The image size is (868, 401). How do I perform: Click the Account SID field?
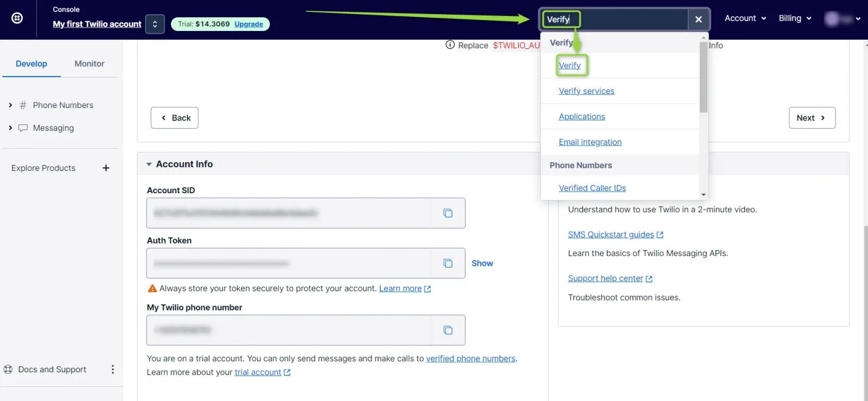pos(289,213)
